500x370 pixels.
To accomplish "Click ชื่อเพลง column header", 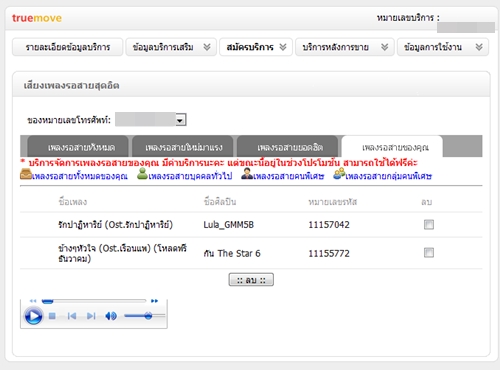I will coord(73,202).
